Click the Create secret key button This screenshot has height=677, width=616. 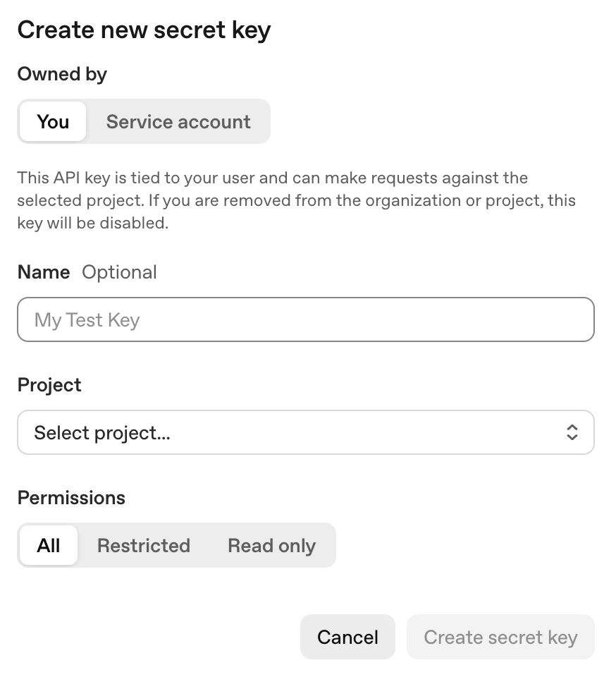[x=500, y=637]
